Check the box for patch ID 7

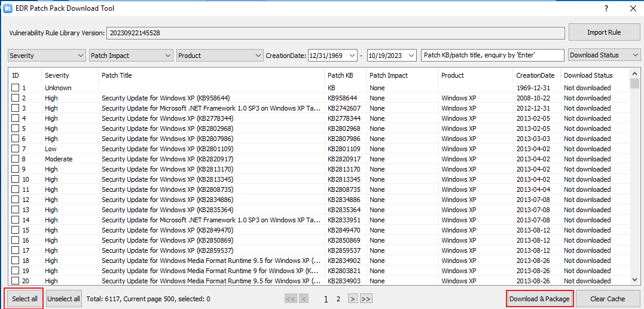pyautogui.click(x=16, y=149)
